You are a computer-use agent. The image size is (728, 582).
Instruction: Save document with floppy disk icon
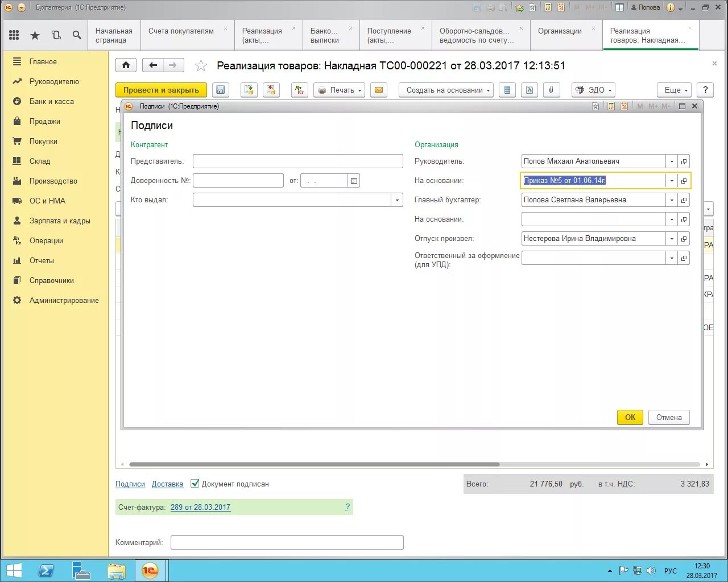click(221, 90)
